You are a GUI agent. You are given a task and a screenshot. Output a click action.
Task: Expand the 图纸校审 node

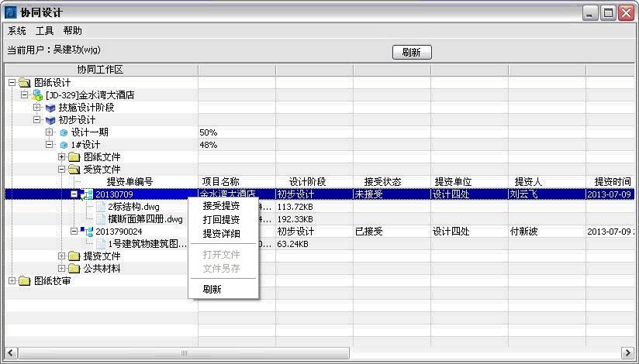12,280
